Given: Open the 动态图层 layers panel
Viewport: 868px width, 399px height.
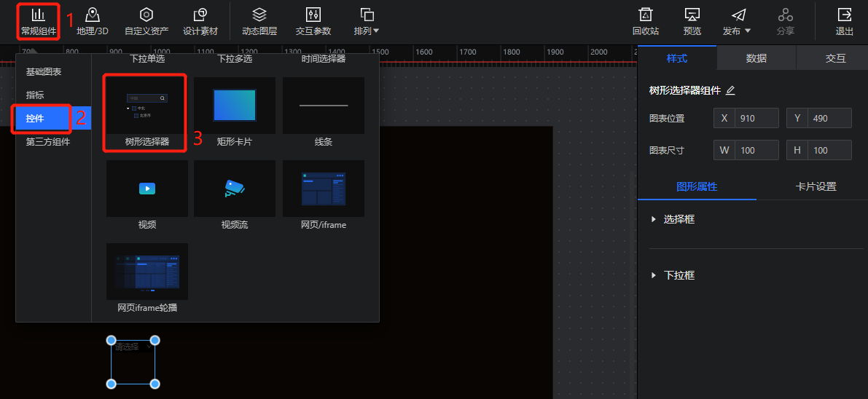Looking at the screenshot, I should [x=259, y=22].
